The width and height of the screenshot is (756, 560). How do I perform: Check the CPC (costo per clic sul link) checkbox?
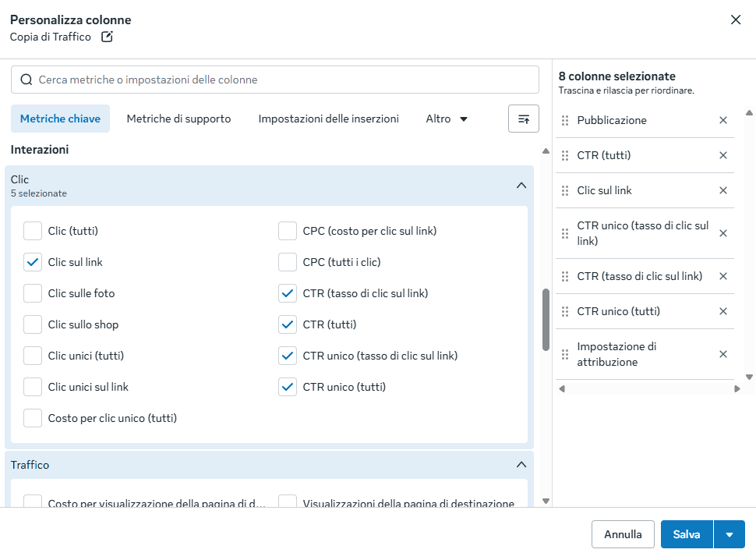point(288,231)
